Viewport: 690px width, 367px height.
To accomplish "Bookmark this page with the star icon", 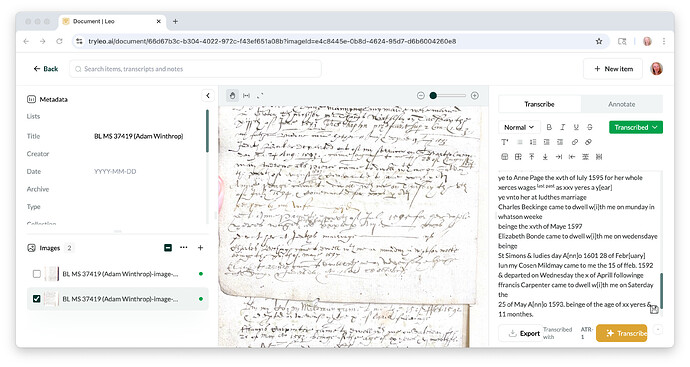I will [599, 41].
